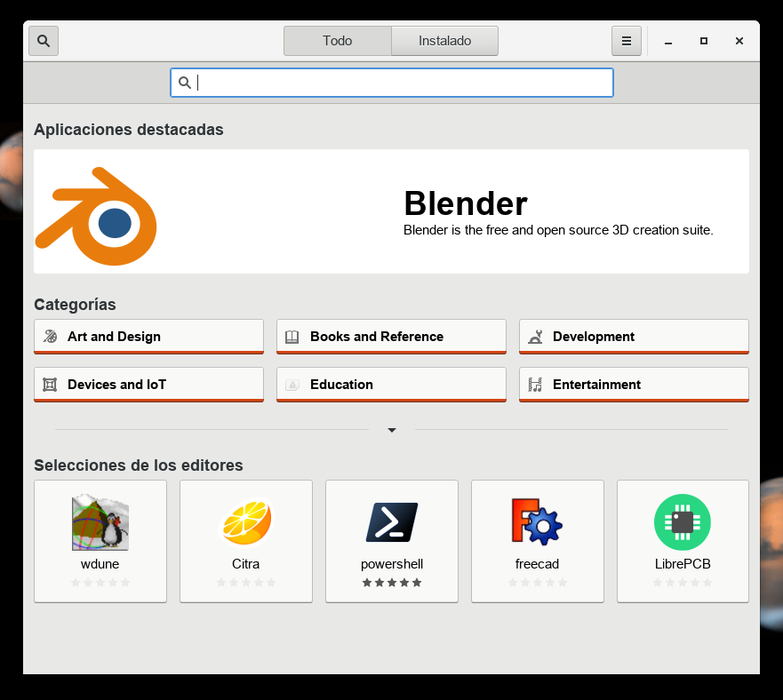
Task: Click the Citra star rating
Action: coord(246,583)
